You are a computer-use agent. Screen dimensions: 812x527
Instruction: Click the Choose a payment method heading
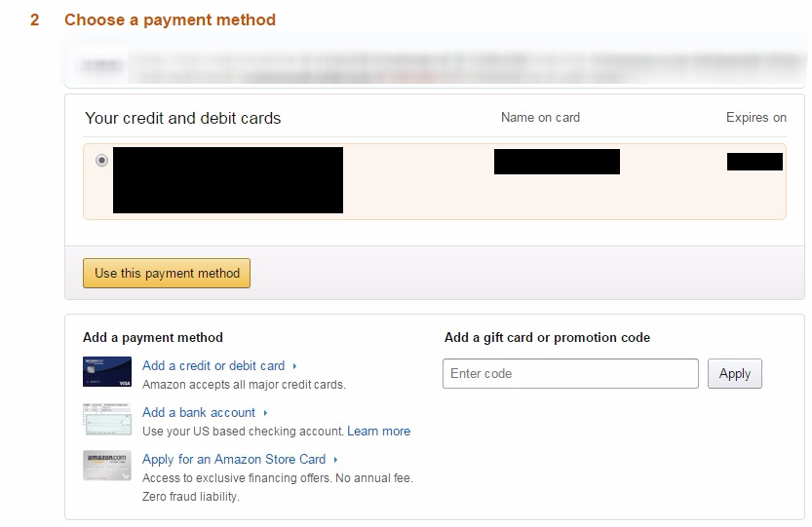170,19
